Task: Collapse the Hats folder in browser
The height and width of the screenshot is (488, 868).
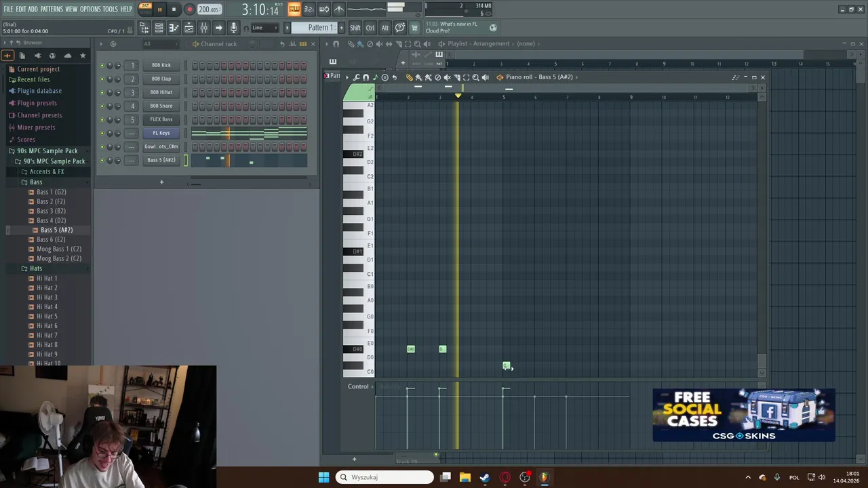Action: (x=36, y=268)
